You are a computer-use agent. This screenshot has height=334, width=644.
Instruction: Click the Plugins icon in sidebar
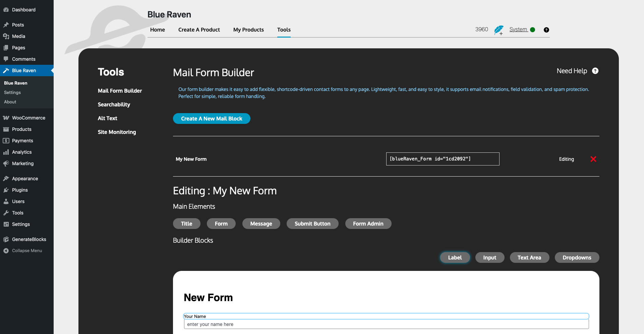[6, 190]
